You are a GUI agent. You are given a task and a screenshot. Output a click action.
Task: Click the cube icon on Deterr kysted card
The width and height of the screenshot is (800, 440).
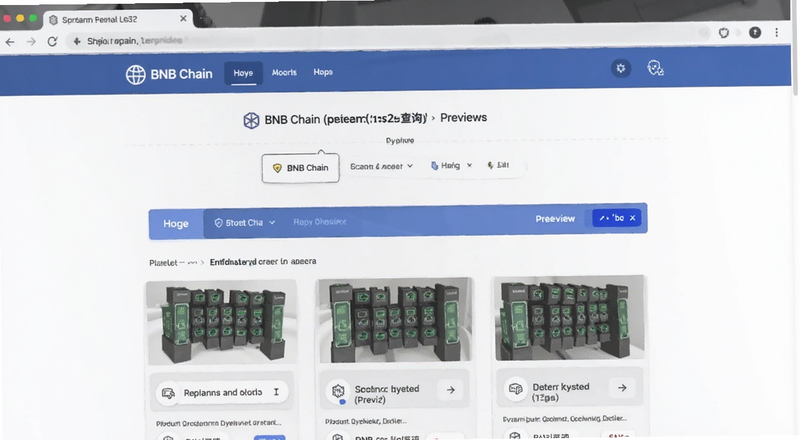click(515, 389)
